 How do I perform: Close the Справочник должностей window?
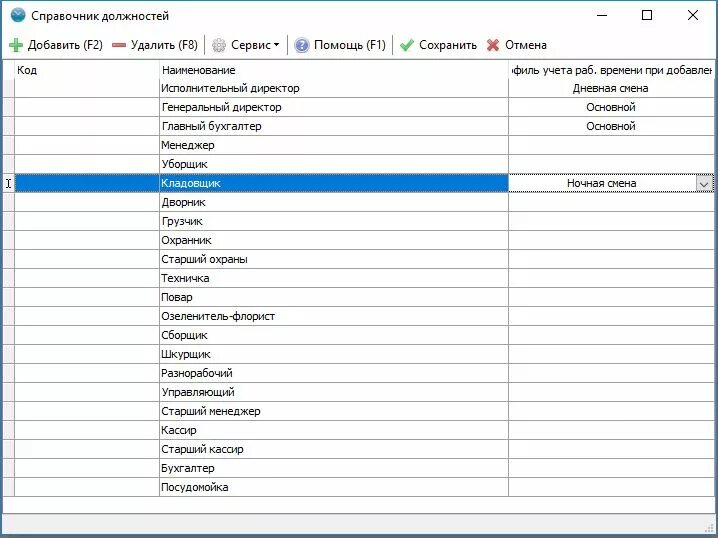pos(693,15)
